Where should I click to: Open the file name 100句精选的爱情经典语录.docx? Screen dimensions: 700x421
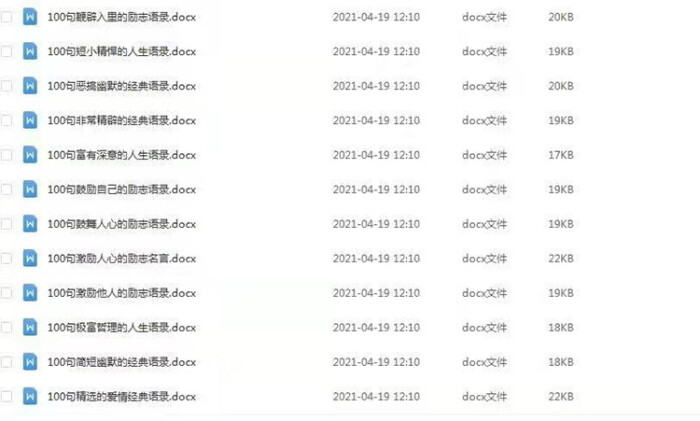(121, 396)
